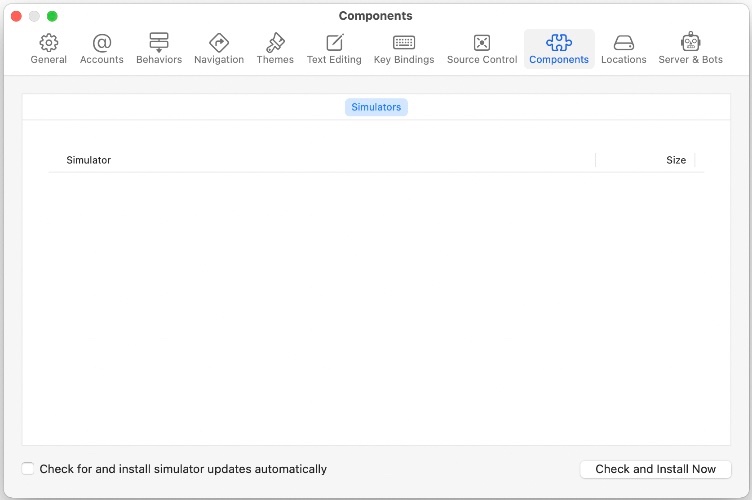Open the Behaviors preferences icon
The width and height of the screenshot is (752, 500).
point(159,43)
